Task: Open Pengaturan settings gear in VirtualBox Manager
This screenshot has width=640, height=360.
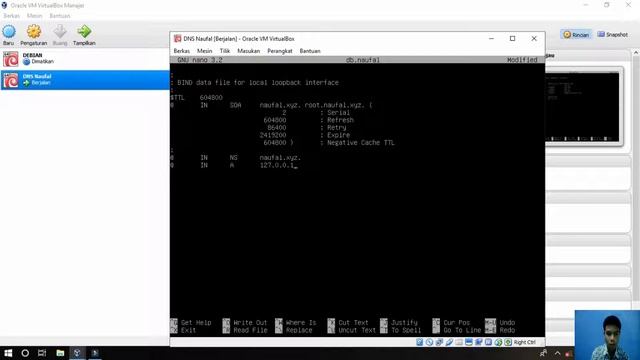Action: [33, 35]
